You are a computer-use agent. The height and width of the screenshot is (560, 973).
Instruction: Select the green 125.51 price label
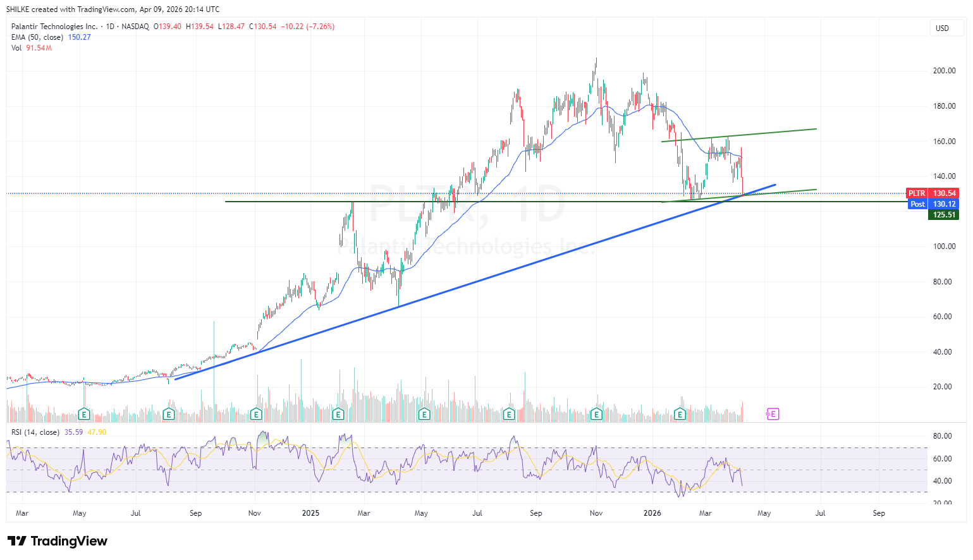coord(943,215)
